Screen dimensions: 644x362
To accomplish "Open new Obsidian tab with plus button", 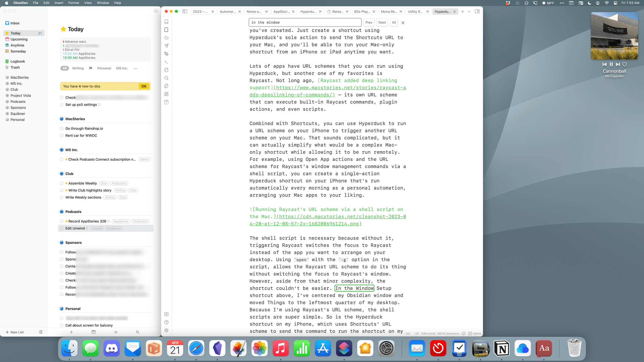I will tap(463, 12).
